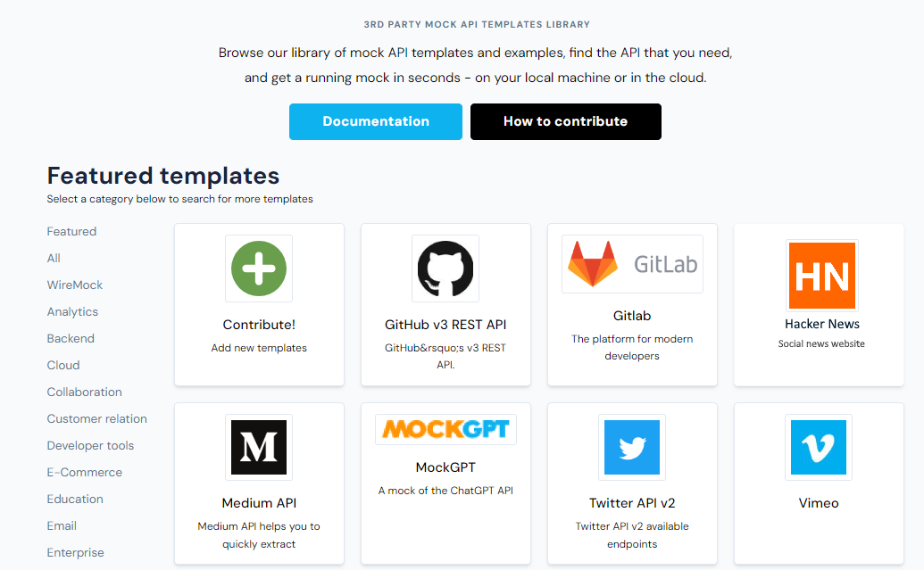The image size is (924, 570).
Task: Choose the Analytics category
Action: 72,311
